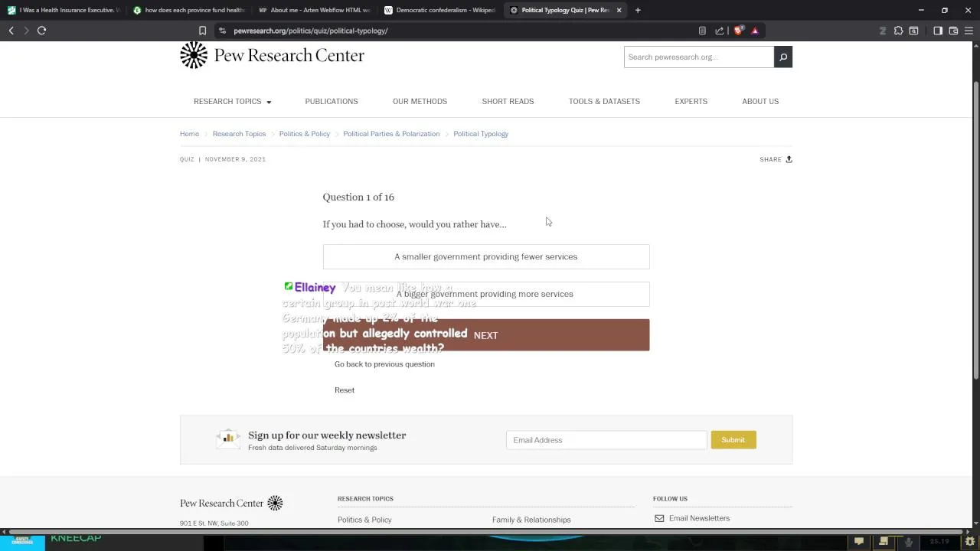The width and height of the screenshot is (980, 551).
Task: Click Political Typology breadcrumb link
Action: pyautogui.click(x=481, y=134)
